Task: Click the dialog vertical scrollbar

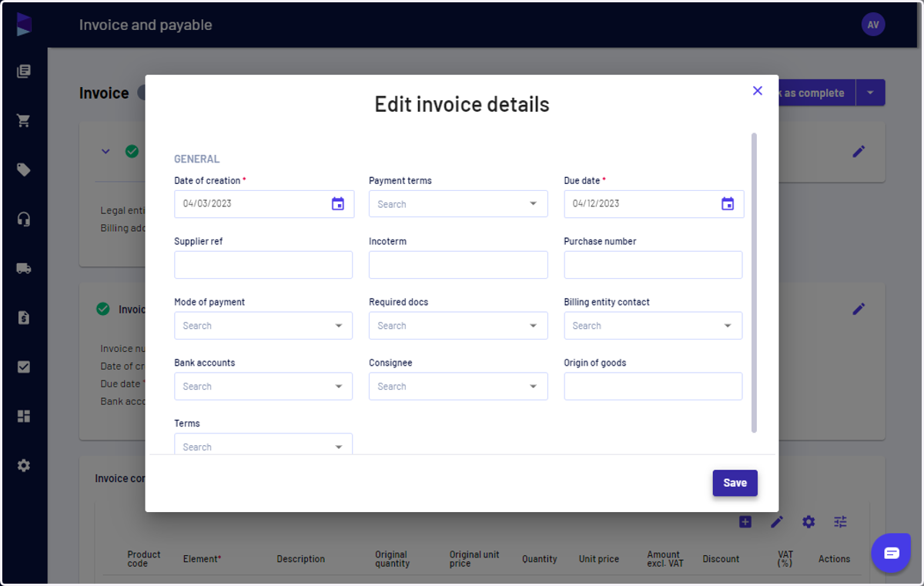Action: 754,283
